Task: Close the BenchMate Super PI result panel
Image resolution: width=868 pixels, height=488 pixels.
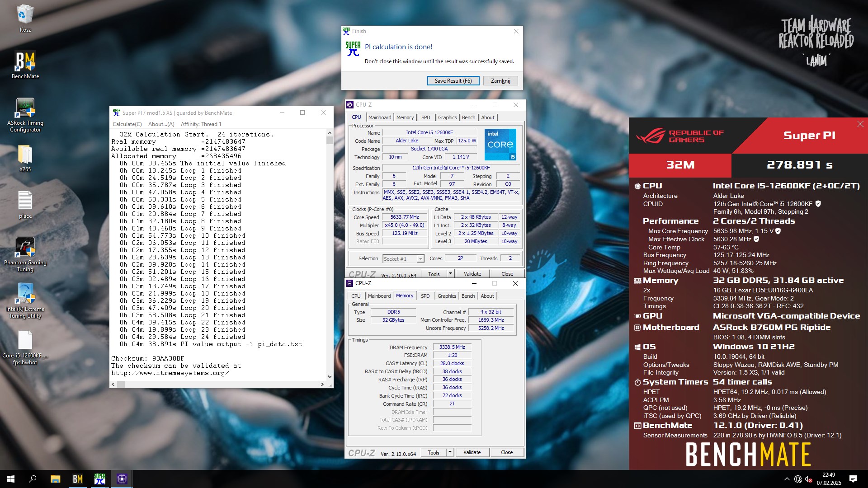Action: point(860,124)
